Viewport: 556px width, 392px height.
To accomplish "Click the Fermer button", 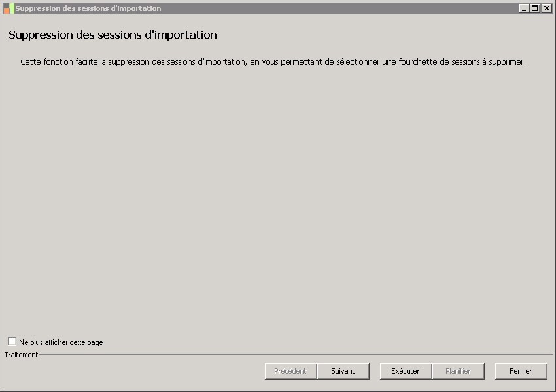I will pyautogui.click(x=521, y=371).
